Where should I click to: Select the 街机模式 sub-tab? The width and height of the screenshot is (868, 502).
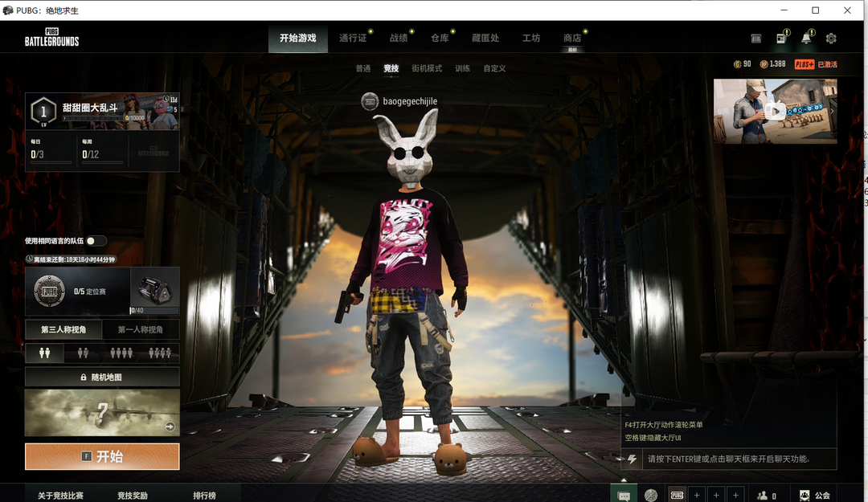tap(427, 68)
